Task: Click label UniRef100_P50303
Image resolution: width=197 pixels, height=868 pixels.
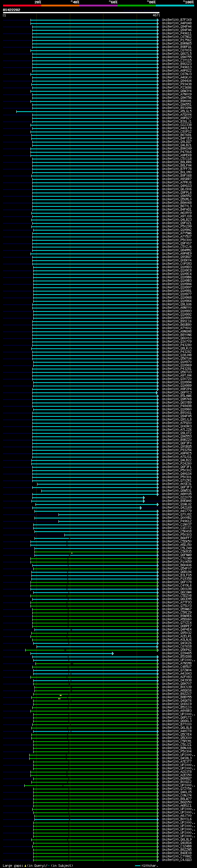Action: coord(177,535)
